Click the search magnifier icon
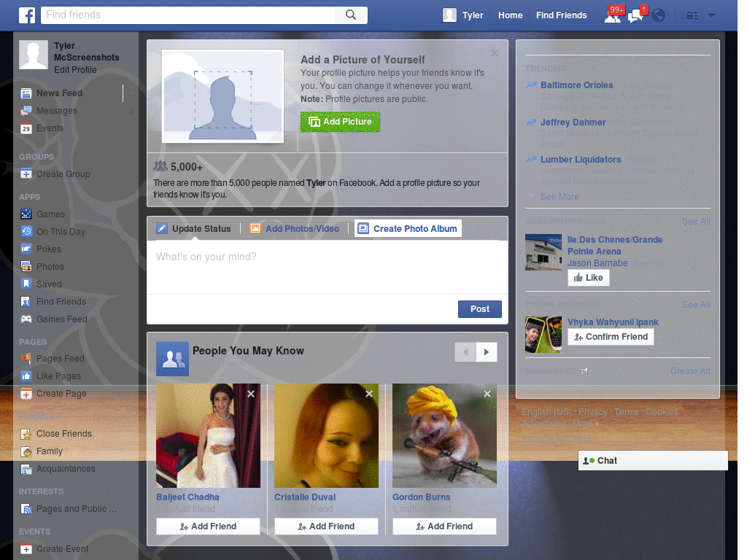Screen dimensions: 747x560 (x=351, y=15)
